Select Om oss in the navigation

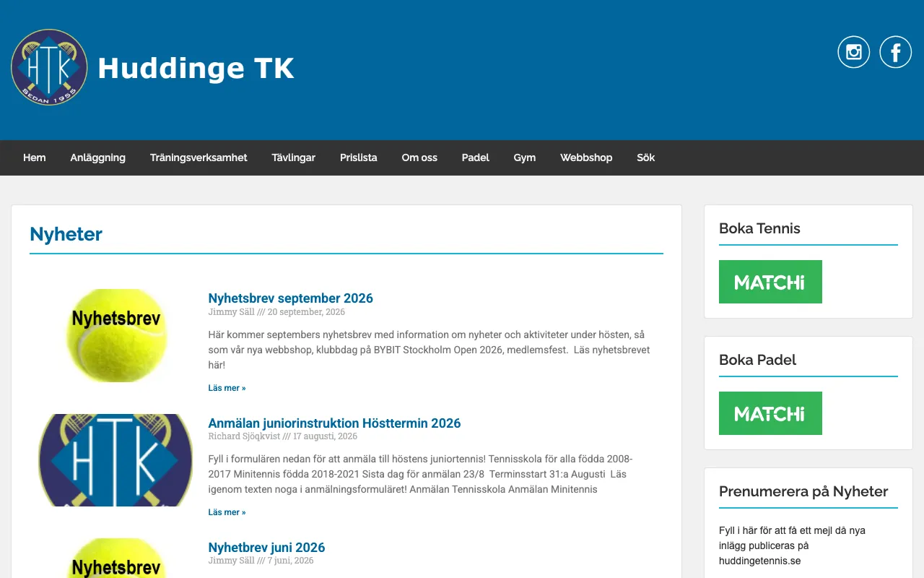click(419, 158)
